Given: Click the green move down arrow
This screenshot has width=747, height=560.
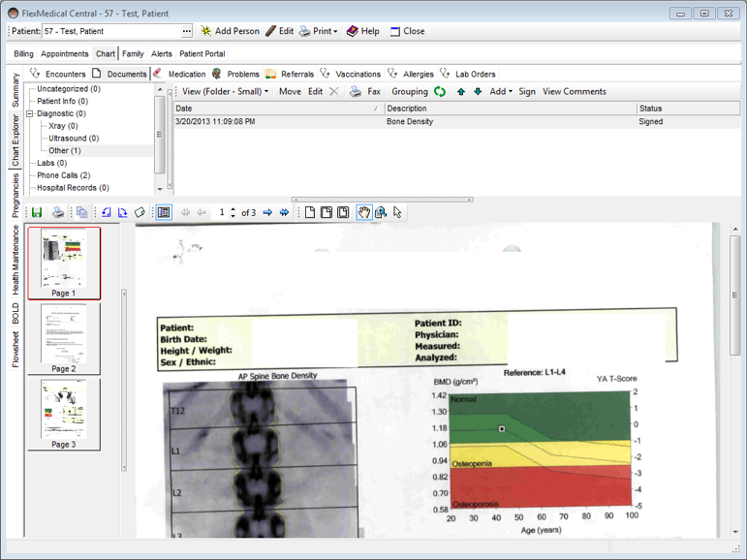Looking at the screenshot, I should coord(478,91).
